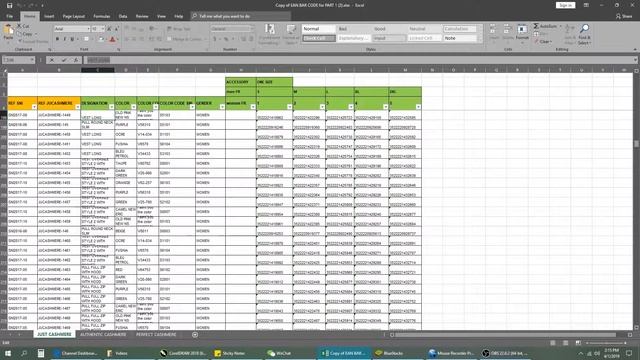Toggle Italic formatting
Viewport: 640px width, 360px height.
click(x=64, y=39)
